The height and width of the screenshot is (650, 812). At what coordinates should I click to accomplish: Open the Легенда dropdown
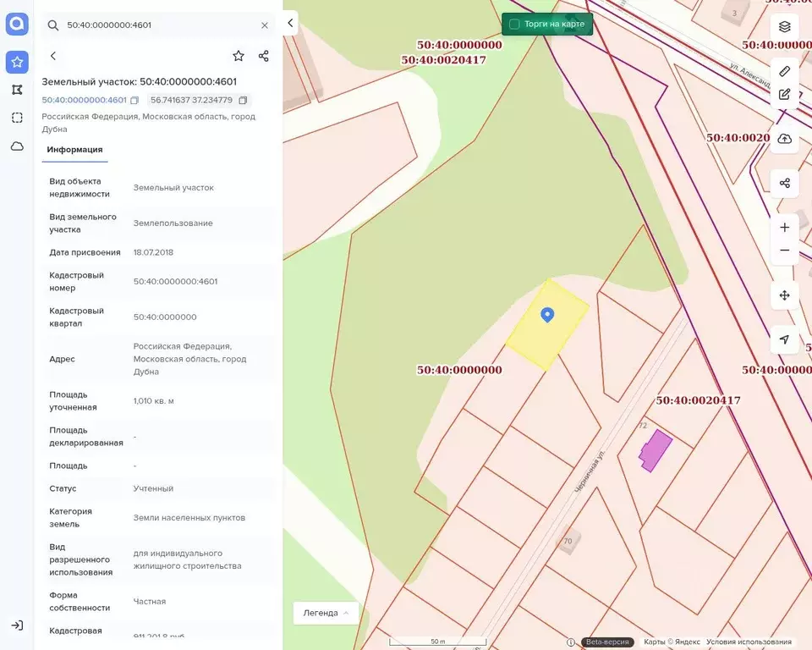326,612
